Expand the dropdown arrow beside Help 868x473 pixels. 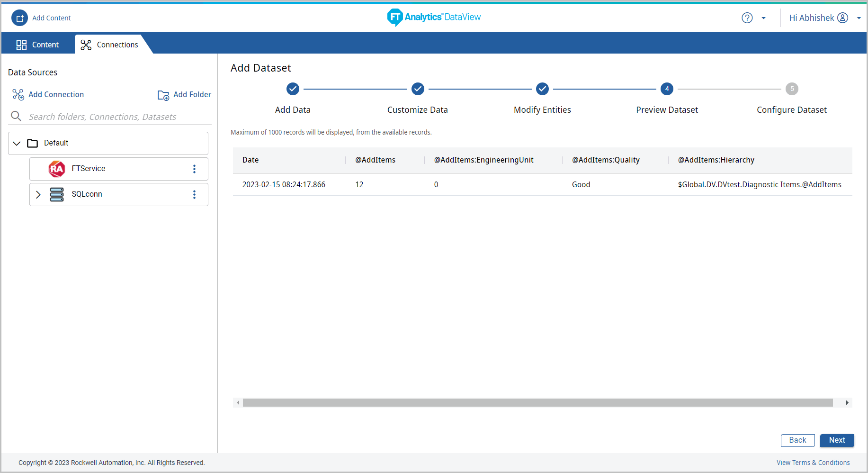[763, 18]
